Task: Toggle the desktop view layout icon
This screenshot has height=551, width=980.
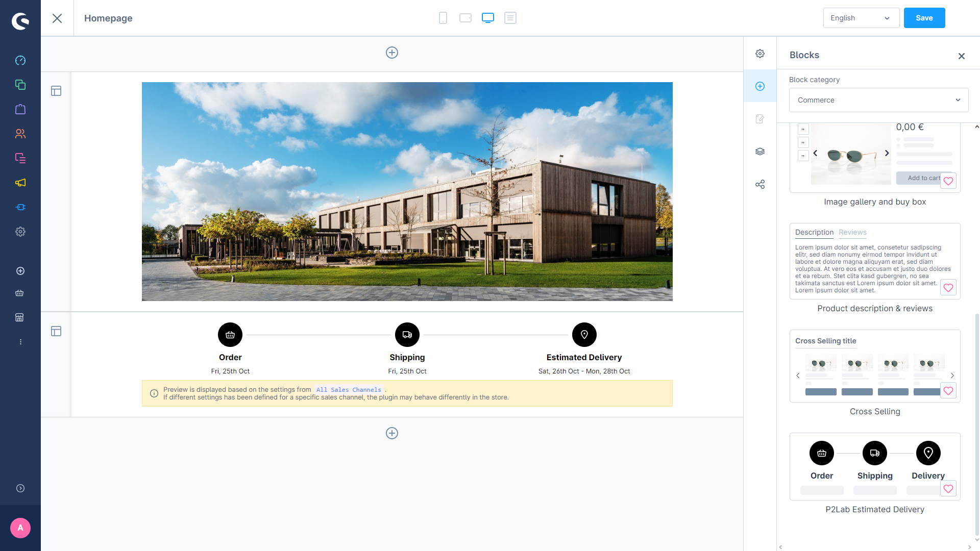Action: (x=487, y=17)
